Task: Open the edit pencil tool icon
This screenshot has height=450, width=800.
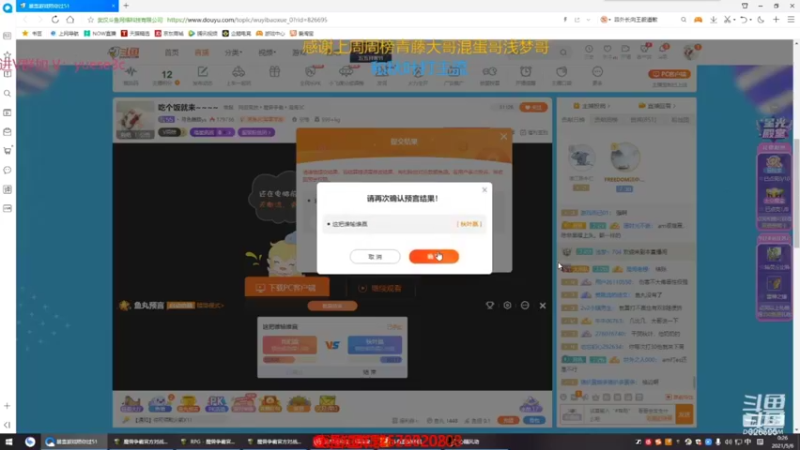Action: pyautogui.click(x=203, y=72)
